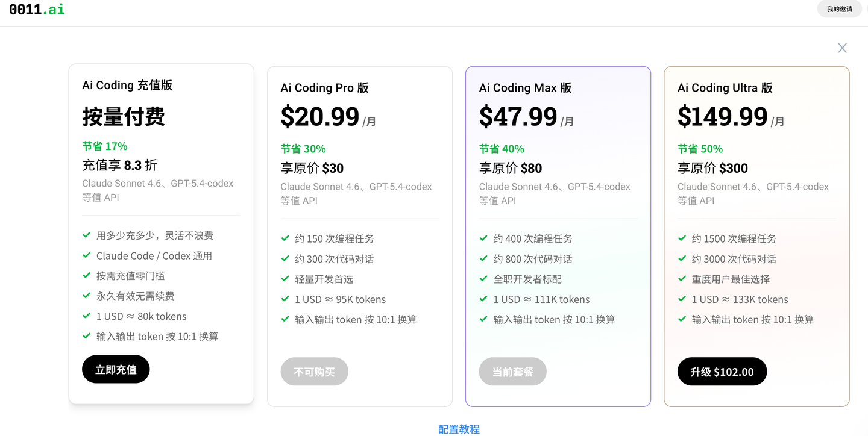Click checkmark beside 1 USD ≈ 80k tokens

[87, 316]
